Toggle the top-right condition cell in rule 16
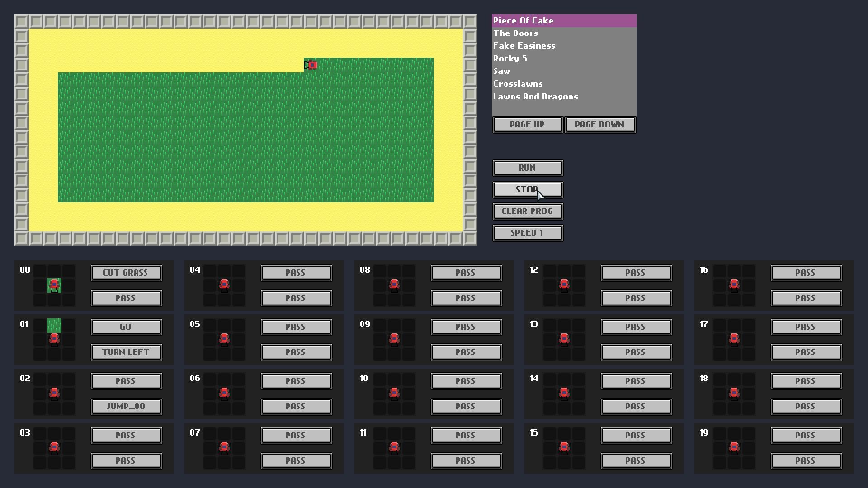 click(x=749, y=271)
